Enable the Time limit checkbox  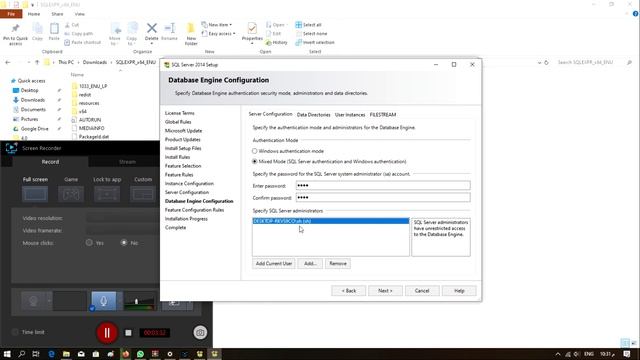tap(15, 332)
